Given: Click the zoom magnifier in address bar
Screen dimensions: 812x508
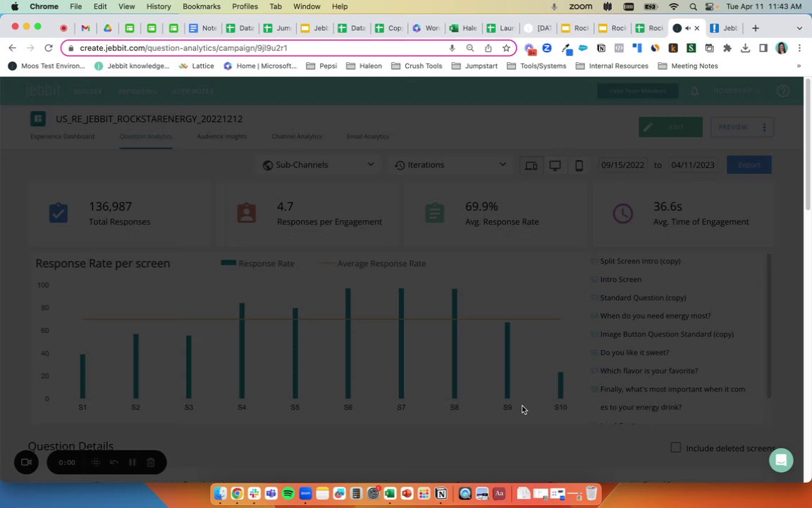Looking at the screenshot, I should pyautogui.click(x=469, y=48).
